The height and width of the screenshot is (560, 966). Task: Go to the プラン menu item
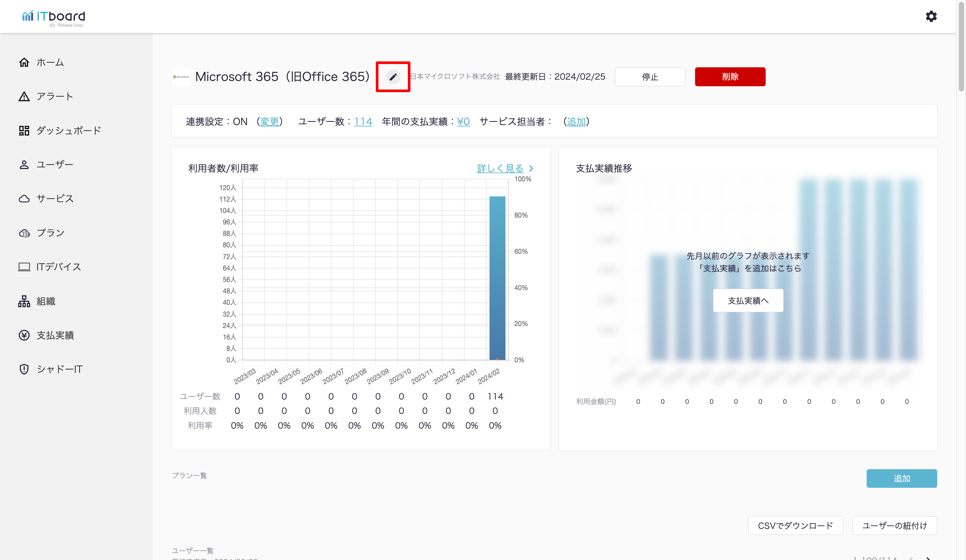pyautogui.click(x=50, y=233)
